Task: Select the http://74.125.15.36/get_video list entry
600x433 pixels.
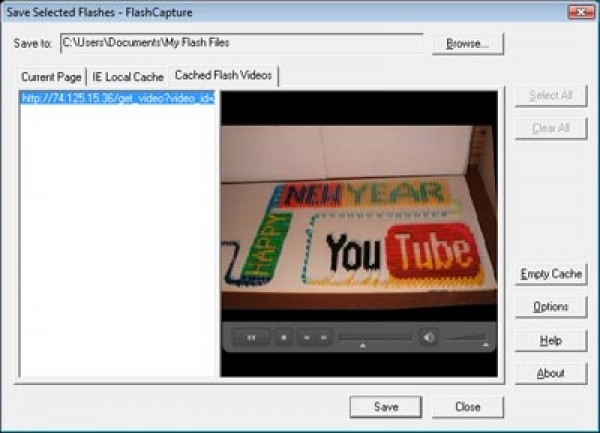Action: point(118,98)
